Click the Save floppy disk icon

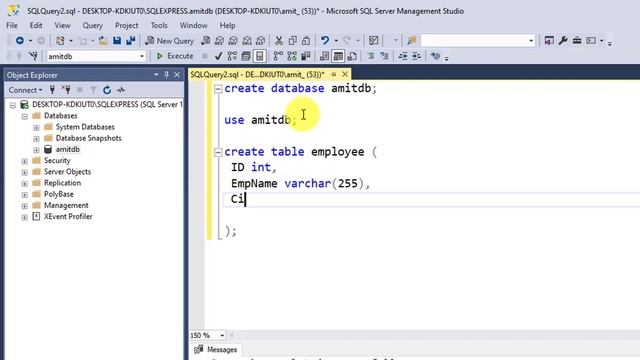click(x=117, y=40)
